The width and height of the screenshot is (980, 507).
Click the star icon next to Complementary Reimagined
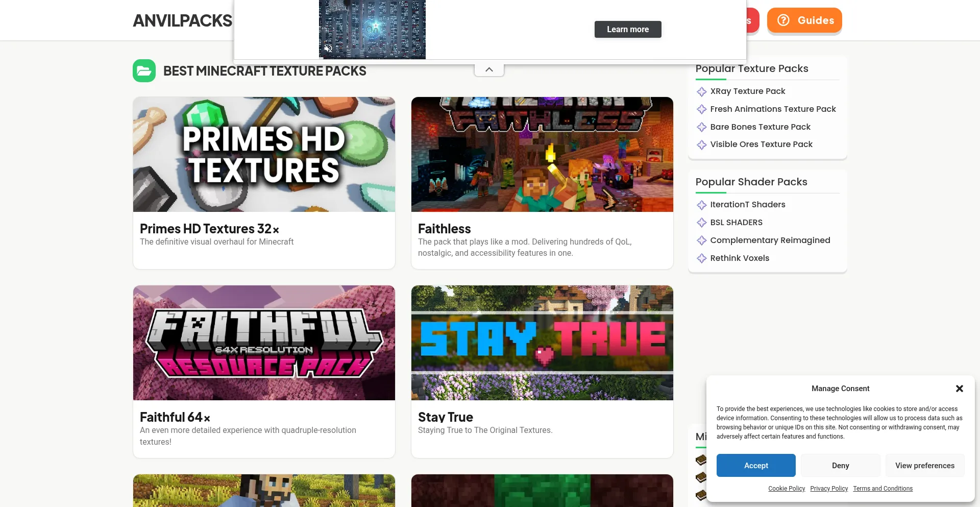click(702, 240)
